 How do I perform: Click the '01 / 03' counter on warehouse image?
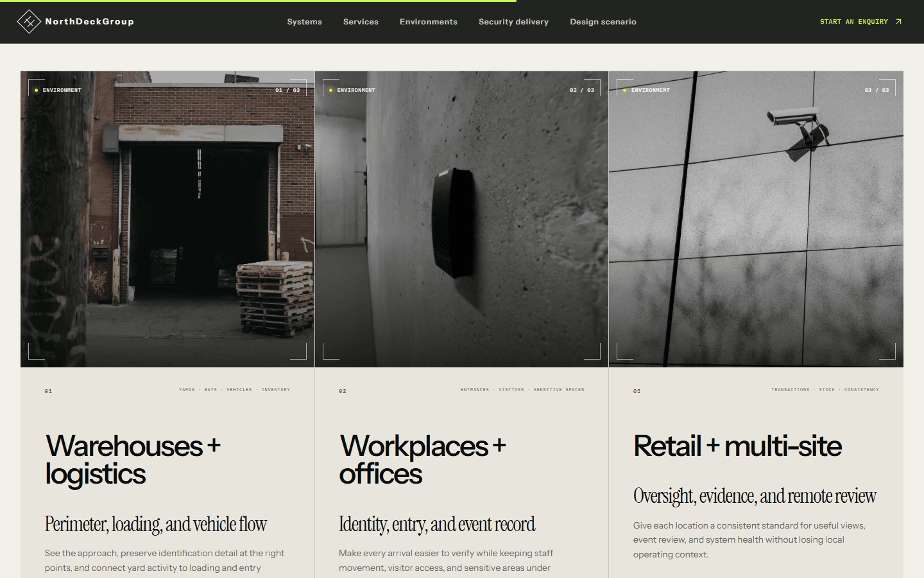(287, 90)
